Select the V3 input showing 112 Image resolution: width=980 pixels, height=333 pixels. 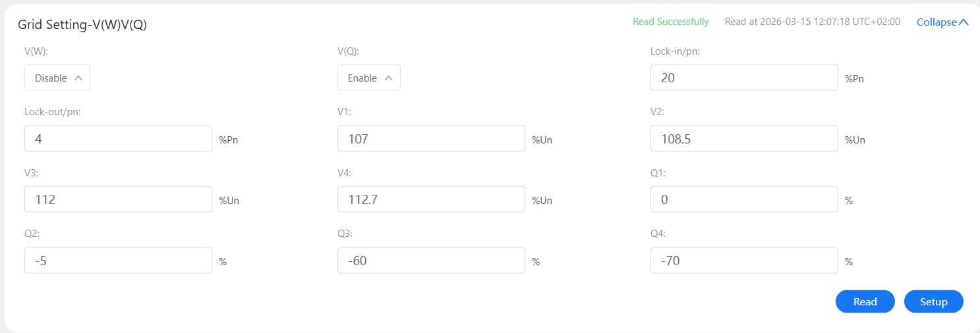[118, 199]
